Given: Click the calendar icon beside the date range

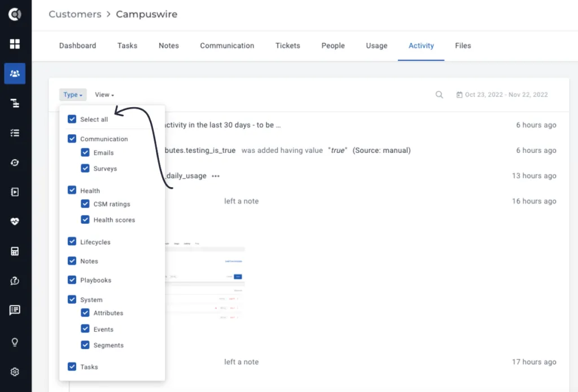Looking at the screenshot, I should pyautogui.click(x=459, y=95).
